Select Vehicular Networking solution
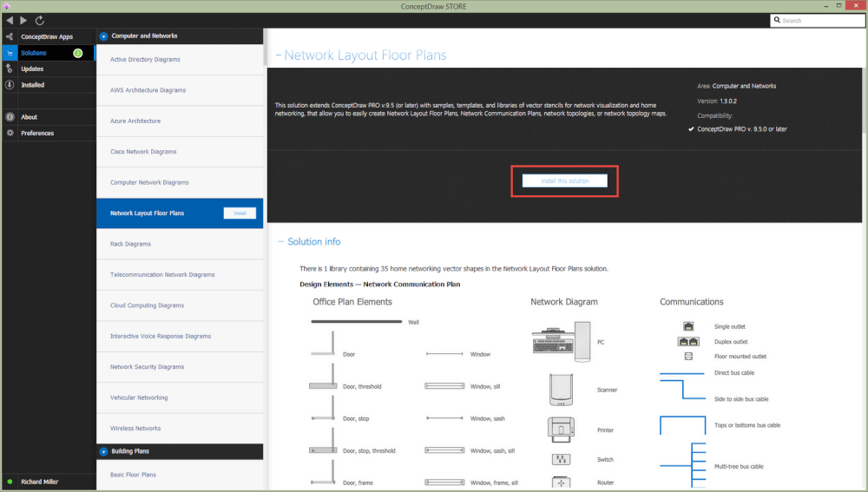 tap(180, 398)
